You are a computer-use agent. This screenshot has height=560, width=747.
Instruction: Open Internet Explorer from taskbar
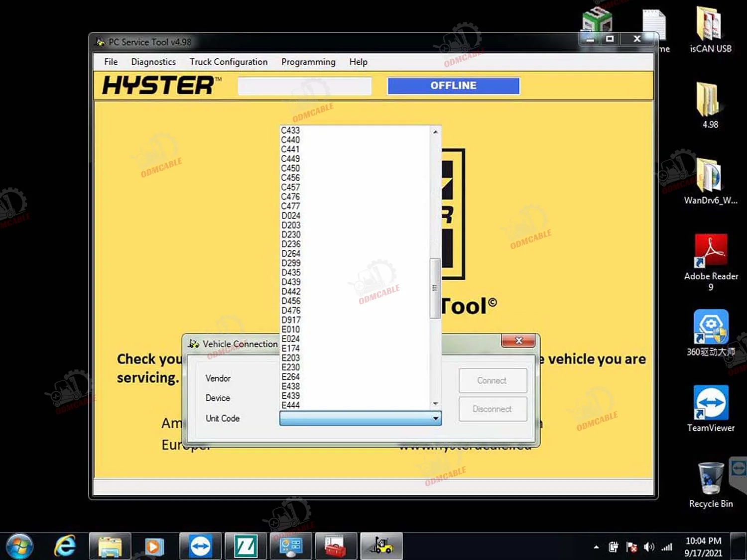(x=65, y=546)
